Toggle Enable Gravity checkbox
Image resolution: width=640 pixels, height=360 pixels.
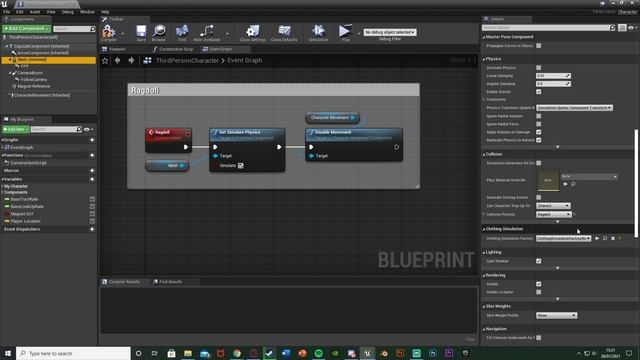[x=539, y=92]
